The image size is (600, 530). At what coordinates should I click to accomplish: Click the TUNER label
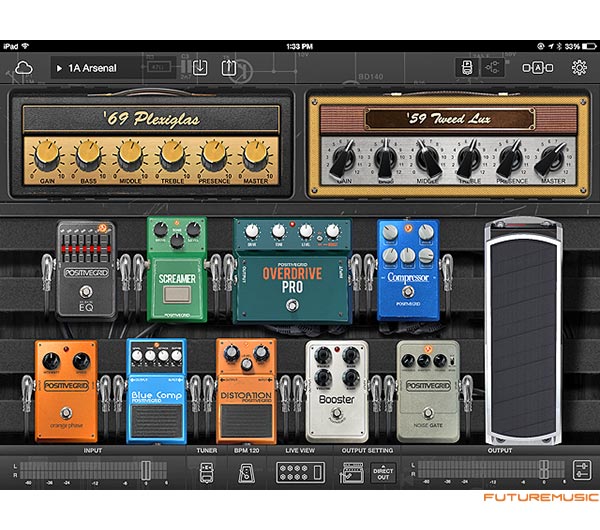pos(207,450)
